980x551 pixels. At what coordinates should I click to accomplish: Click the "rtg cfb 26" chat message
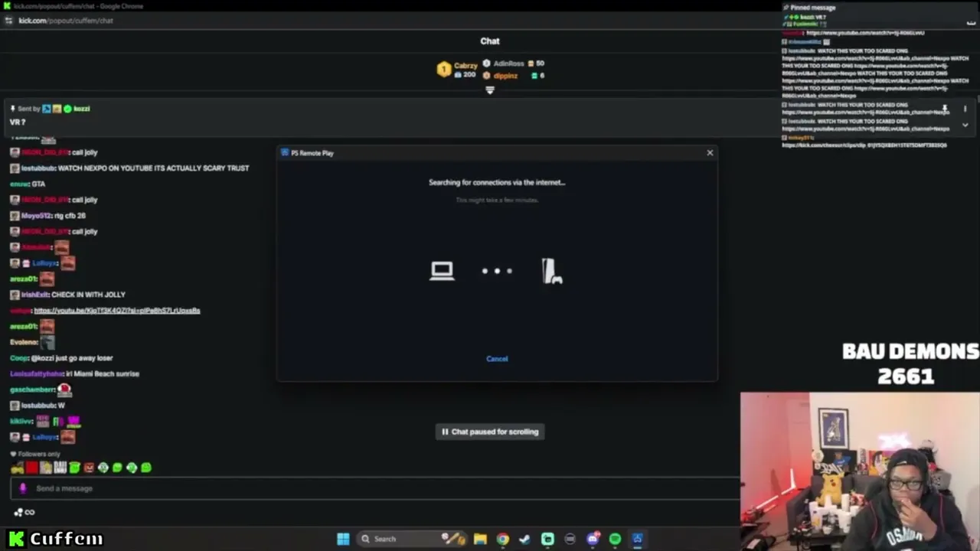[70, 216]
